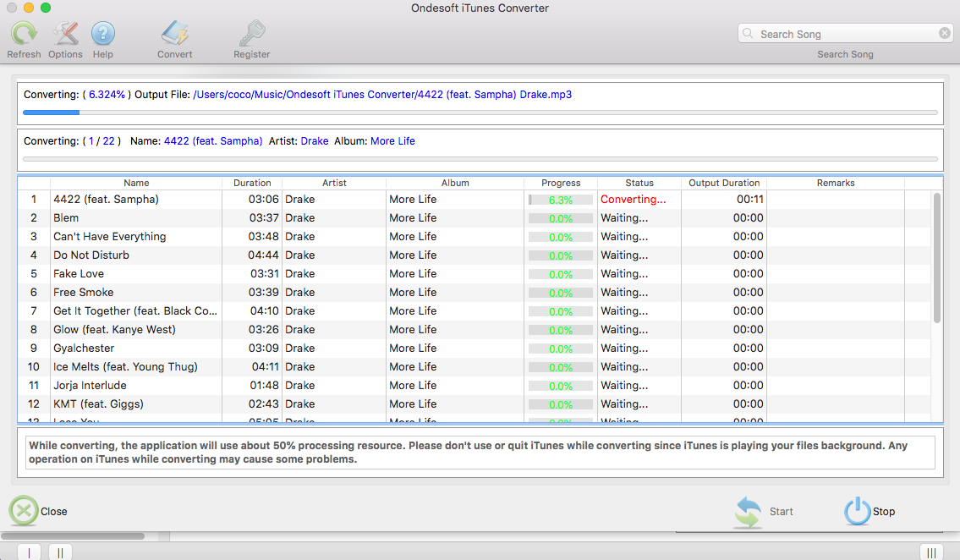Select the song 'Blem'
The image size is (960, 560).
tap(65, 218)
